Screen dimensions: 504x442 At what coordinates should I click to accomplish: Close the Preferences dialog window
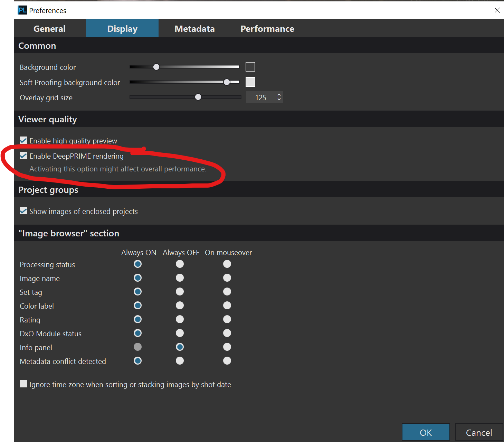pyautogui.click(x=497, y=10)
